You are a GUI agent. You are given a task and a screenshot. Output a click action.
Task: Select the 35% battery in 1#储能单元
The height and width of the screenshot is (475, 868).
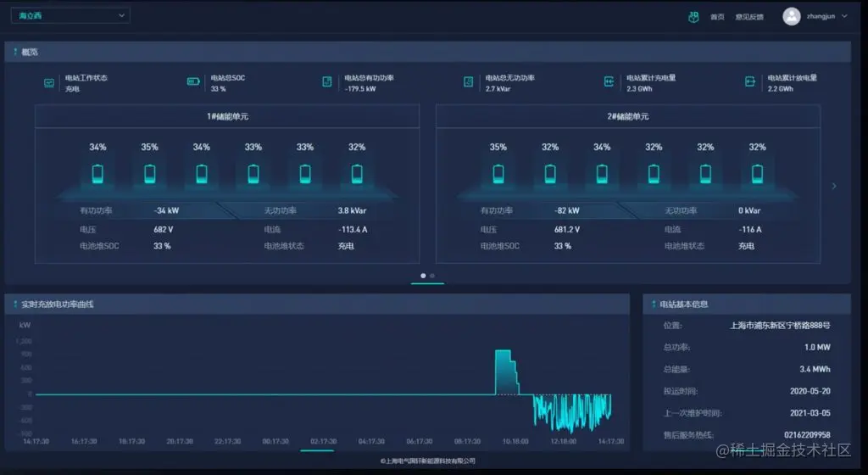point(149,174)
